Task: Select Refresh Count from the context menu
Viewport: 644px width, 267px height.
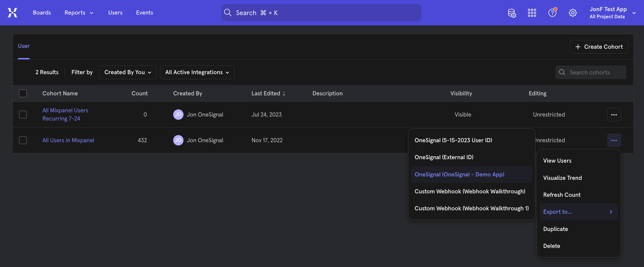Action: pos(579,195)
